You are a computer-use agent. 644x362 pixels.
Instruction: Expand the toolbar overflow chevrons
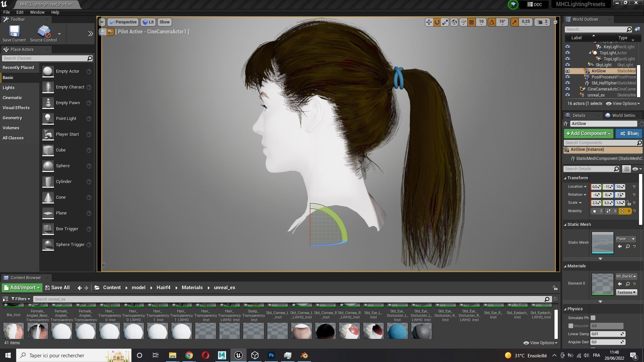91,34
